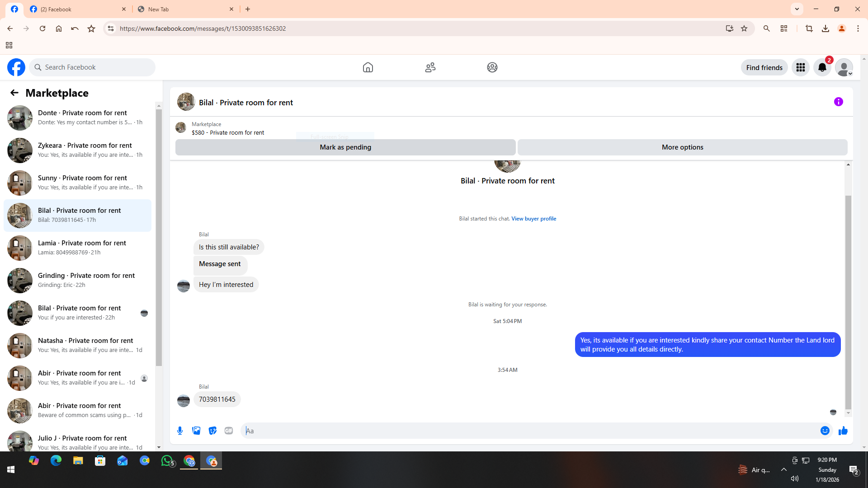Open the sticker picker icon
The height and width of the screenshot is (488, 868).
pyautogui.click(x=212, y=431)
